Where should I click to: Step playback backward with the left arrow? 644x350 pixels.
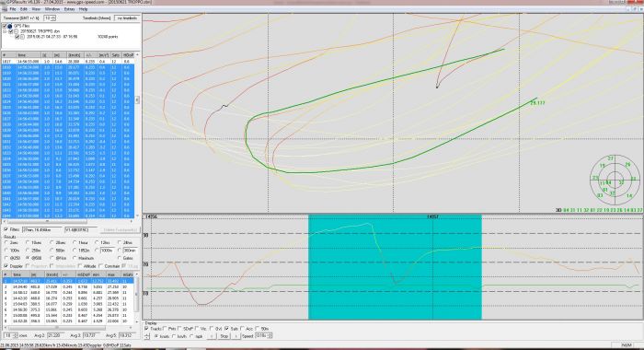click(211, 336)
